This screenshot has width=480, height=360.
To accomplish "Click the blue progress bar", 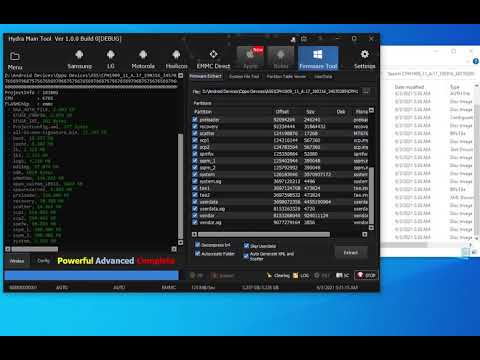I will tap(91, 275).
